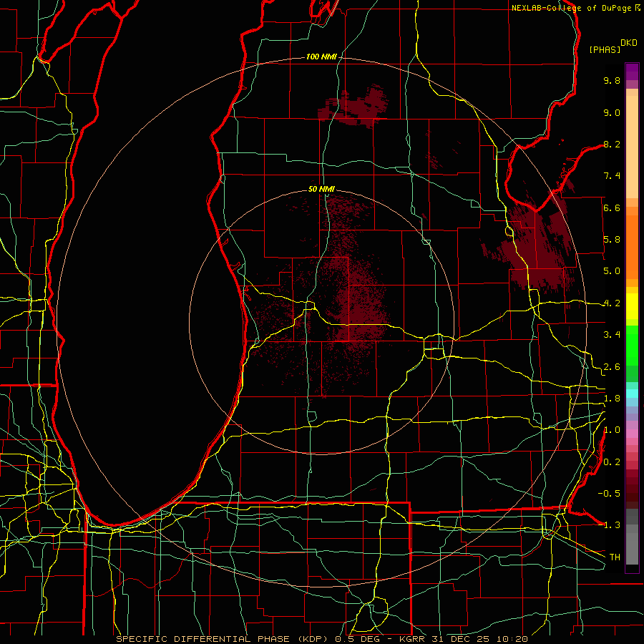Click the NEXLAB-College of DuPage credit text
The width and height of the screenshot is (644, 644).
point(571,8)
